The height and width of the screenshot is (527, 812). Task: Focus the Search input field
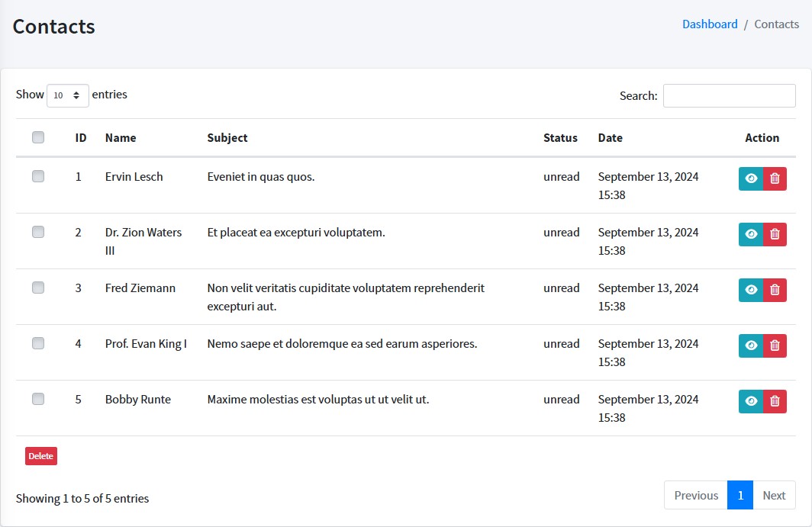[729, 96]
